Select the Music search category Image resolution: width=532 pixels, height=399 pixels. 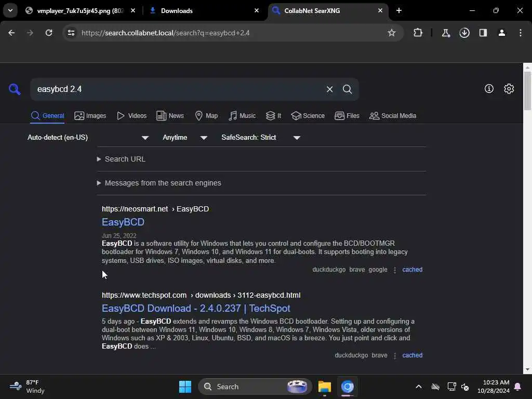(242, 116)
